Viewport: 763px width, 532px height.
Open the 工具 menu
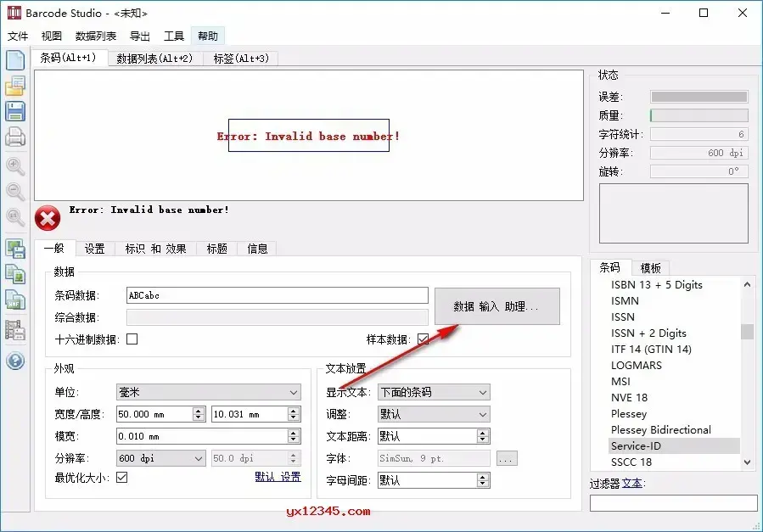point(174,36)
